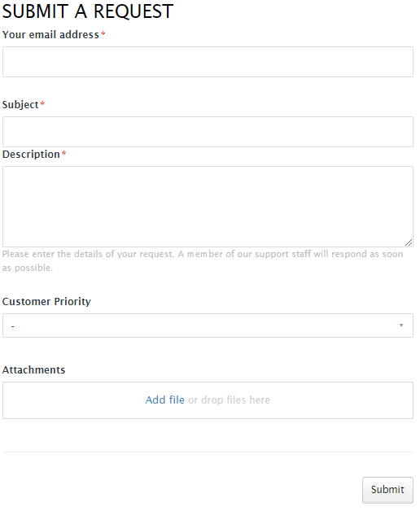Click the Customer Priority dropdown arrow
Image resolution: width=420 pixels, height=511 pixels.
click(x=401, y=325)
